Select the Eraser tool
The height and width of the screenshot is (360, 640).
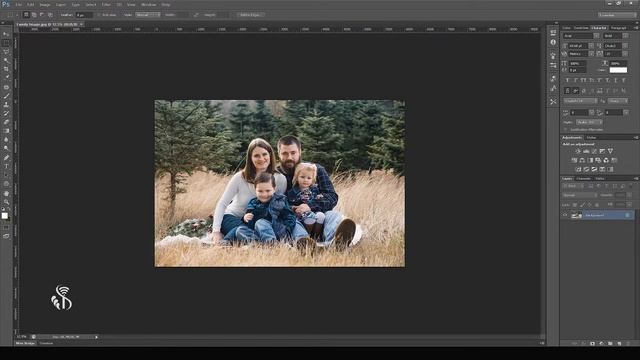tap(6, 122)
